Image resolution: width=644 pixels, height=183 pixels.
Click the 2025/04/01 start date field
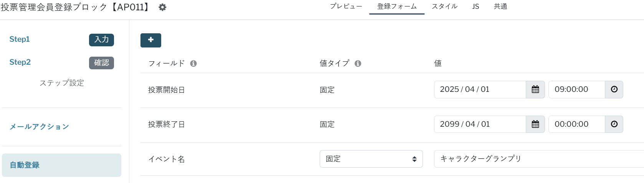pyautogui.click(x=480, y=90)
